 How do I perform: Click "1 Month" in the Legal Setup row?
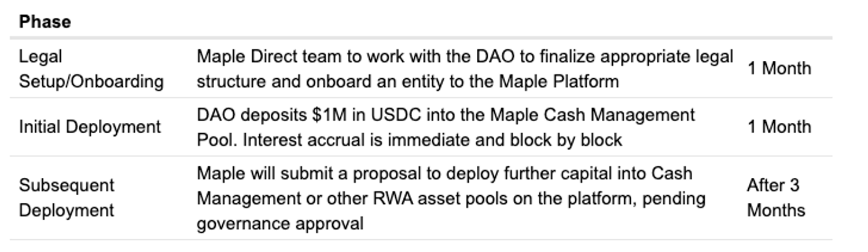point(779,68)
